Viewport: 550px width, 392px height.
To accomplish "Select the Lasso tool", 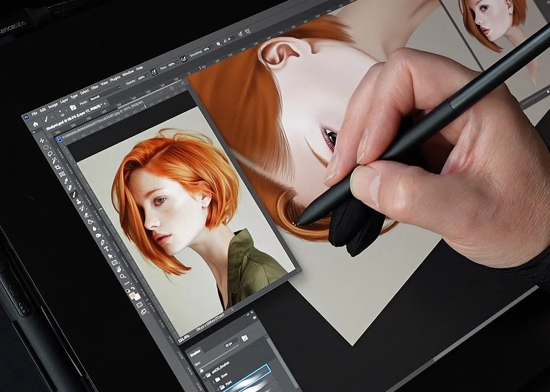I will tap(50, 154).
